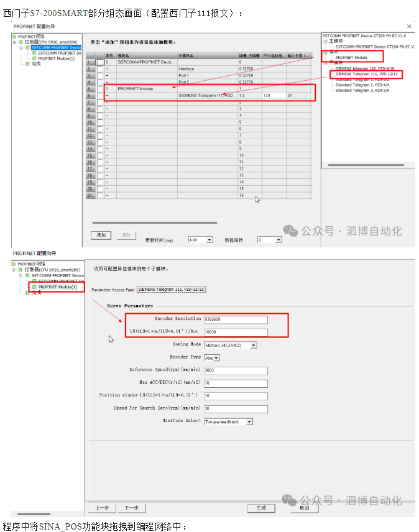Click Interface cell in table row 2

pos(207,69)
